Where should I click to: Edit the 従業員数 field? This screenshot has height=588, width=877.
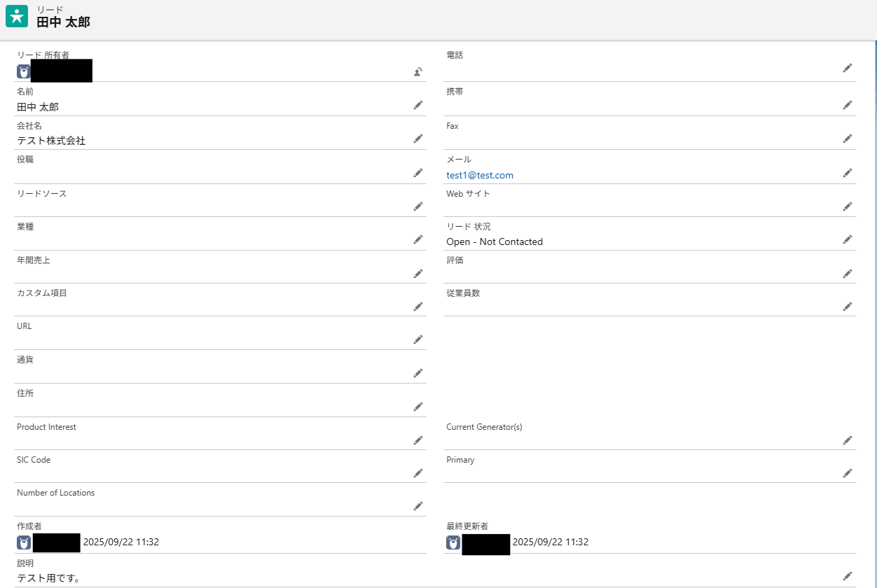click(x=848, y=307)
